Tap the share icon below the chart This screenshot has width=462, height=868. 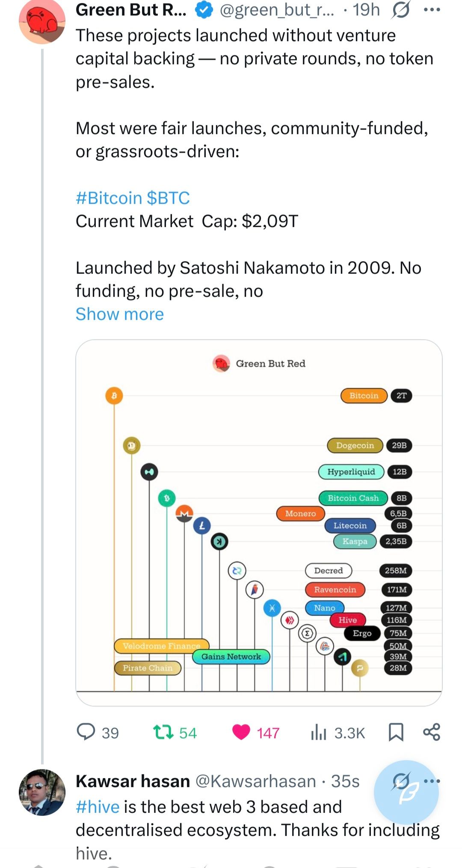[x=432, y=732]
